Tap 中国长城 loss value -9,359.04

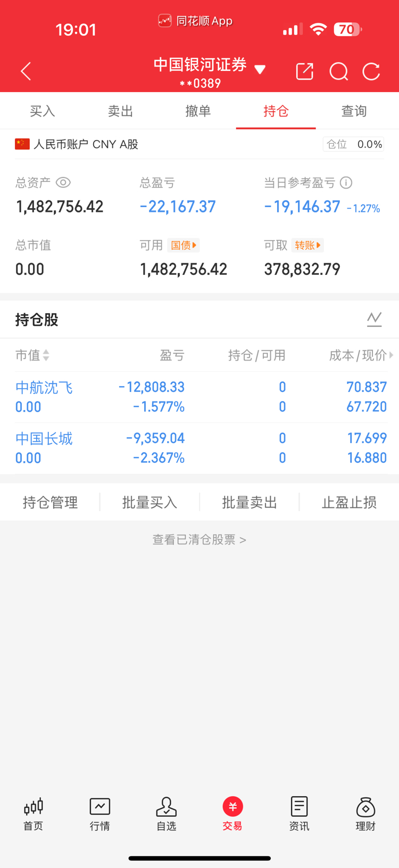coord(155,438)
